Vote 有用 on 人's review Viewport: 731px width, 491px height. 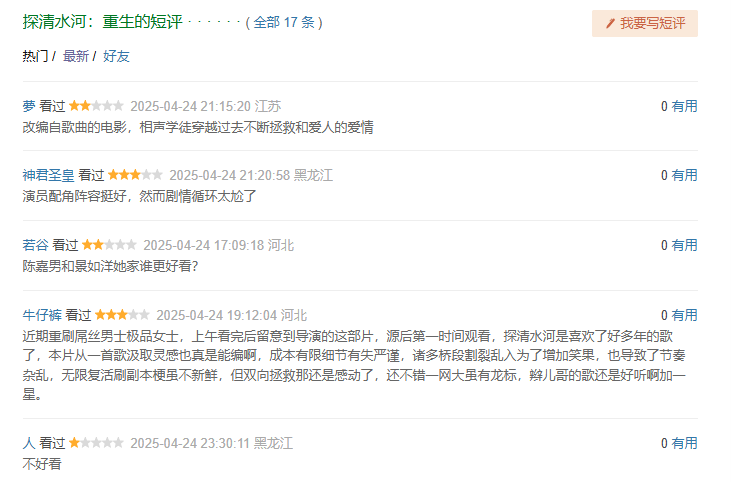(x=684, y=443)
